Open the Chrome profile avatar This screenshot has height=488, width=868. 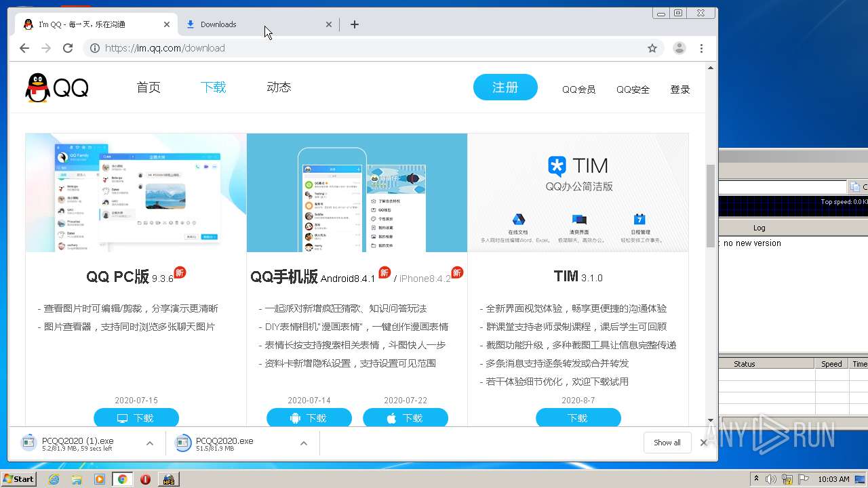pos(679,48)
